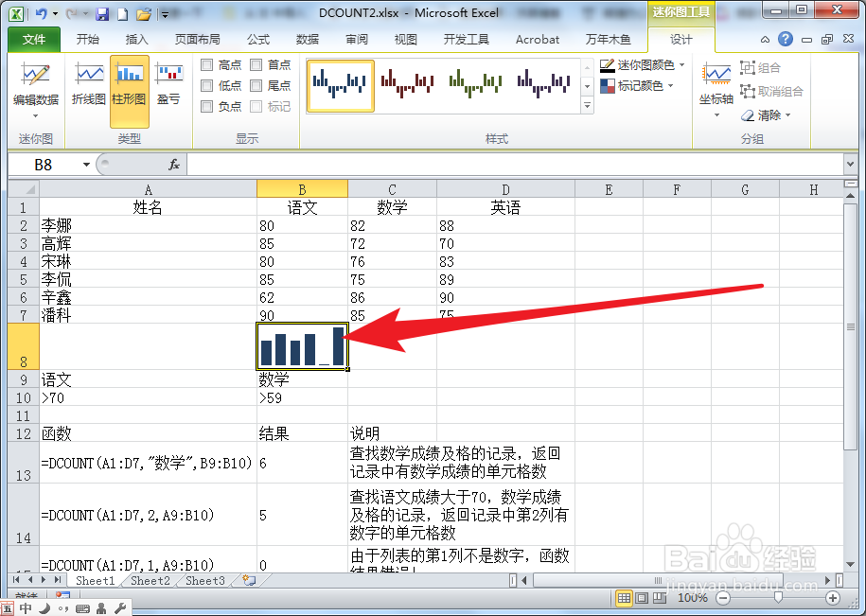866x616 pixels.
Task: Click the select-all corner button
Action: pyautogui.click(x=24, y=189)
